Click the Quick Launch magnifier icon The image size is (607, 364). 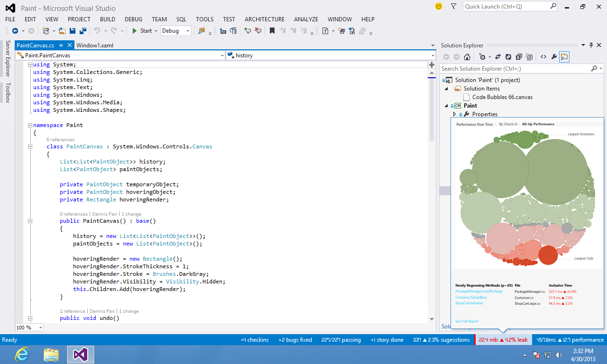click(553, 6)
